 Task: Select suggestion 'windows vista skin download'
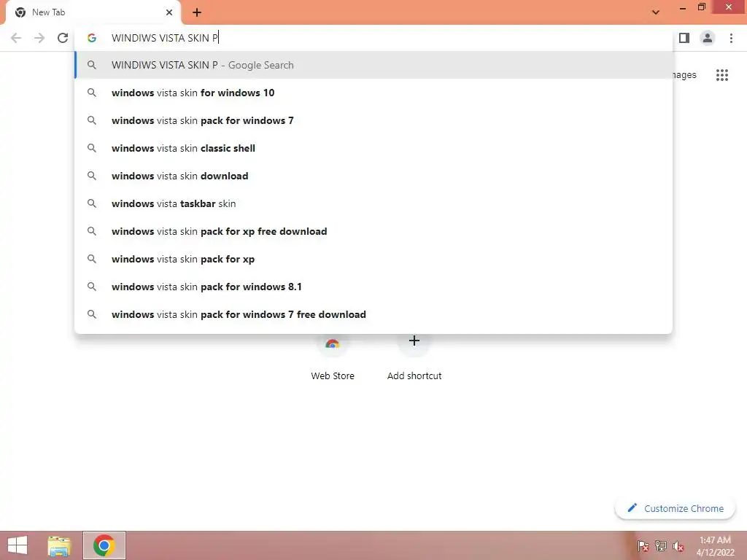point(374,176)
